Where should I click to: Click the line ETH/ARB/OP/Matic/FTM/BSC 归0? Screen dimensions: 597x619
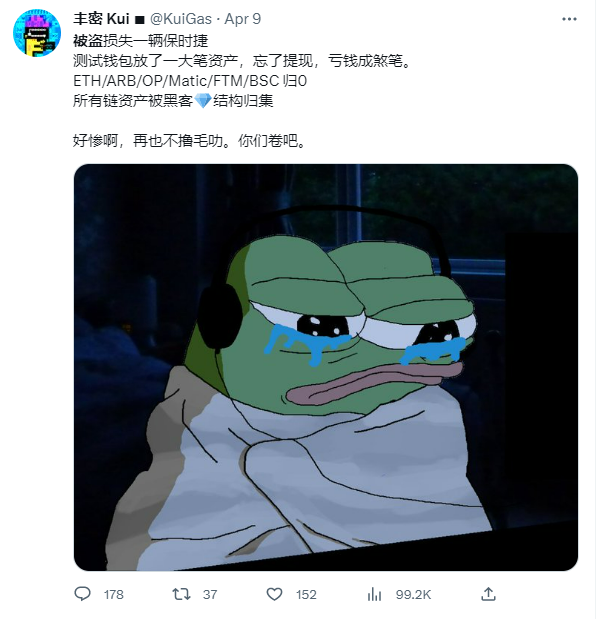[x=190, y=81]
